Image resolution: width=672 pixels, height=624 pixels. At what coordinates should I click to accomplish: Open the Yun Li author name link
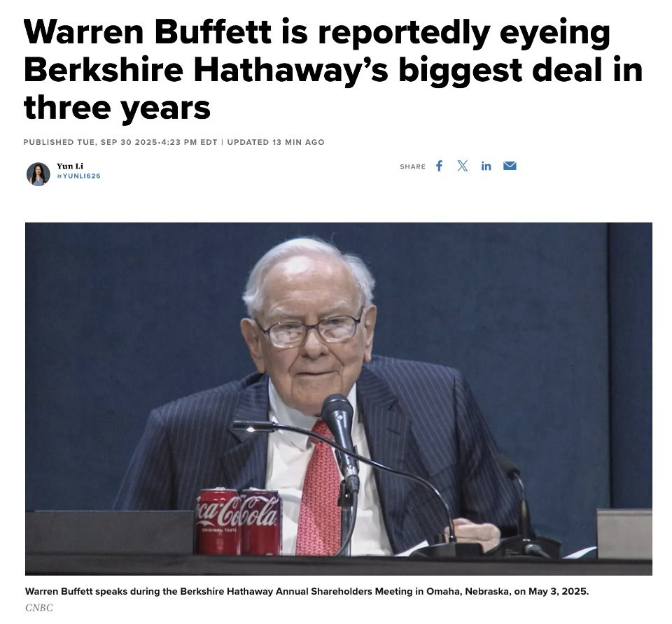point(70,166)
